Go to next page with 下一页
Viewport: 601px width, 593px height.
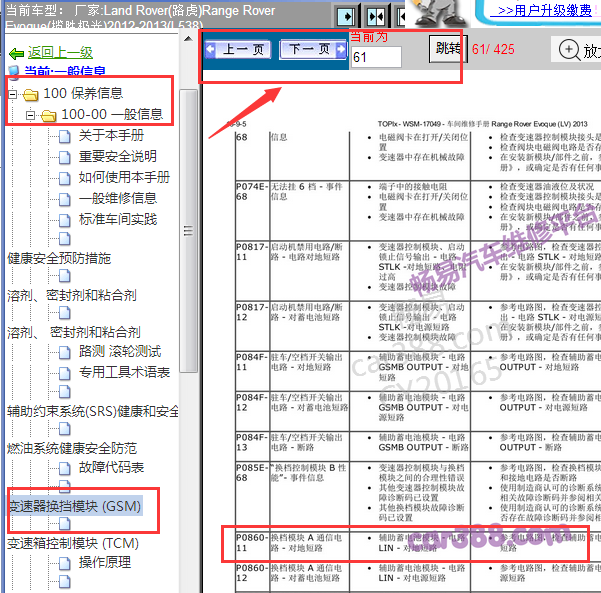[x=313, y=49]
